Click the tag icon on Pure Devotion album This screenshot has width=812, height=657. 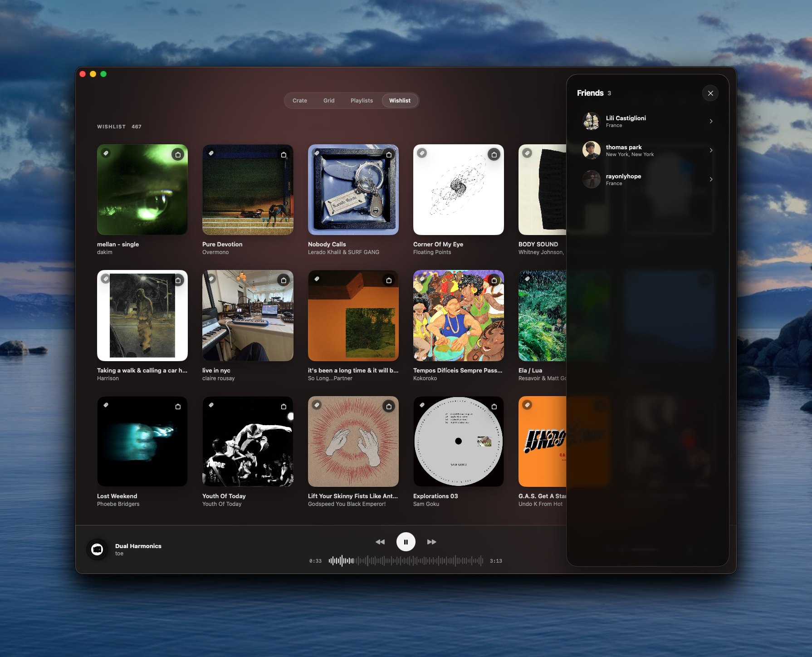(x=211, y=153)
